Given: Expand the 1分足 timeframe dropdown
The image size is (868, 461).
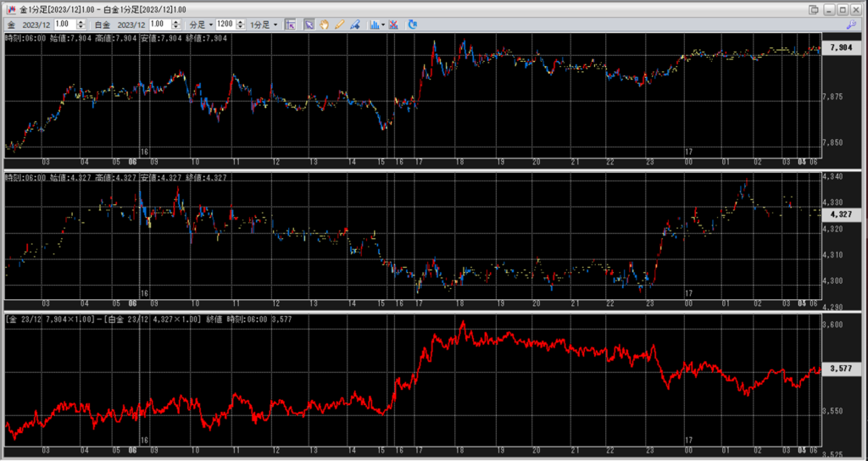Looking at the screenshot, I should coord(263,25).
